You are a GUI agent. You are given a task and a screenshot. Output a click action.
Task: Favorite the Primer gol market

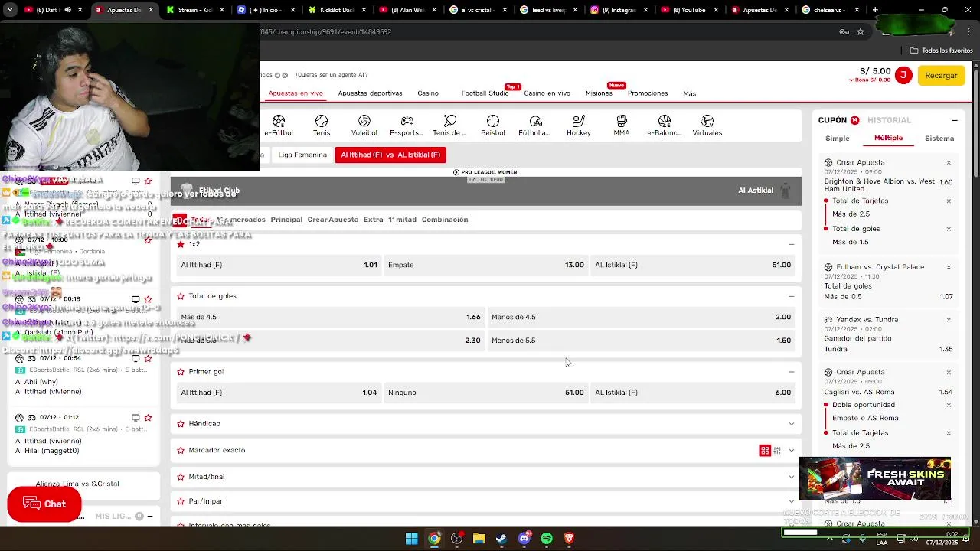click(x=181, y=372)
